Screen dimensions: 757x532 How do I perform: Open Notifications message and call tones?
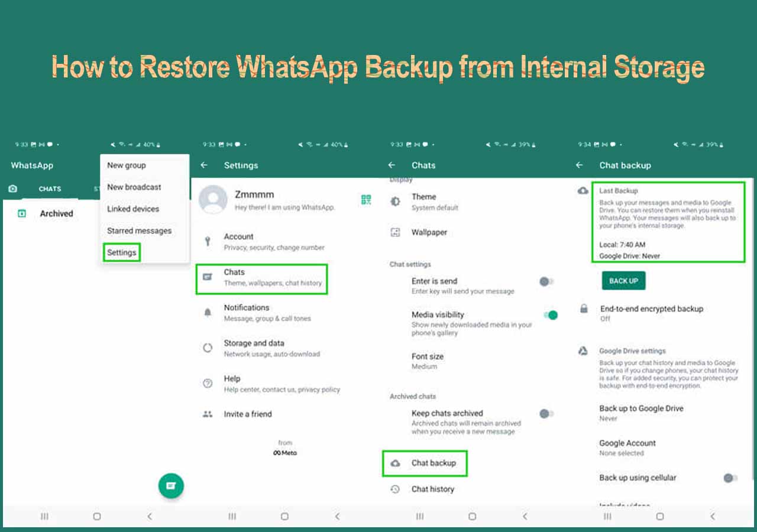[267, 313]
